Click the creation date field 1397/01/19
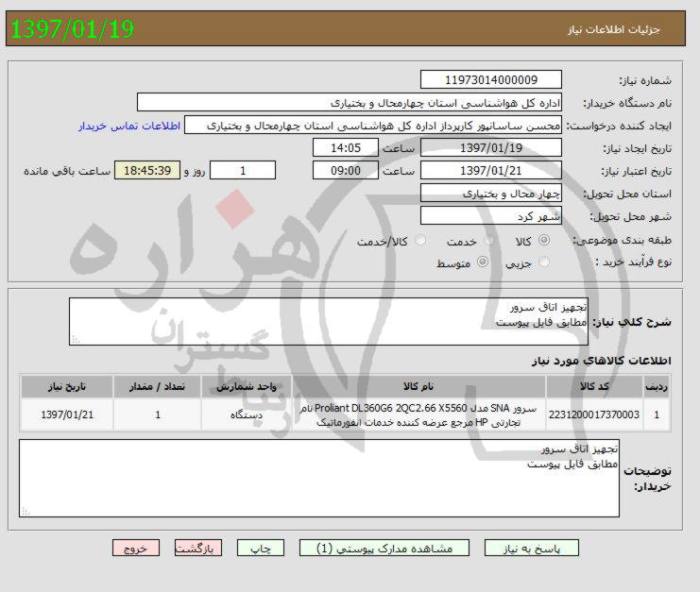Image resolution: width=700 pixels, height=592 pixels. point(491,147)
